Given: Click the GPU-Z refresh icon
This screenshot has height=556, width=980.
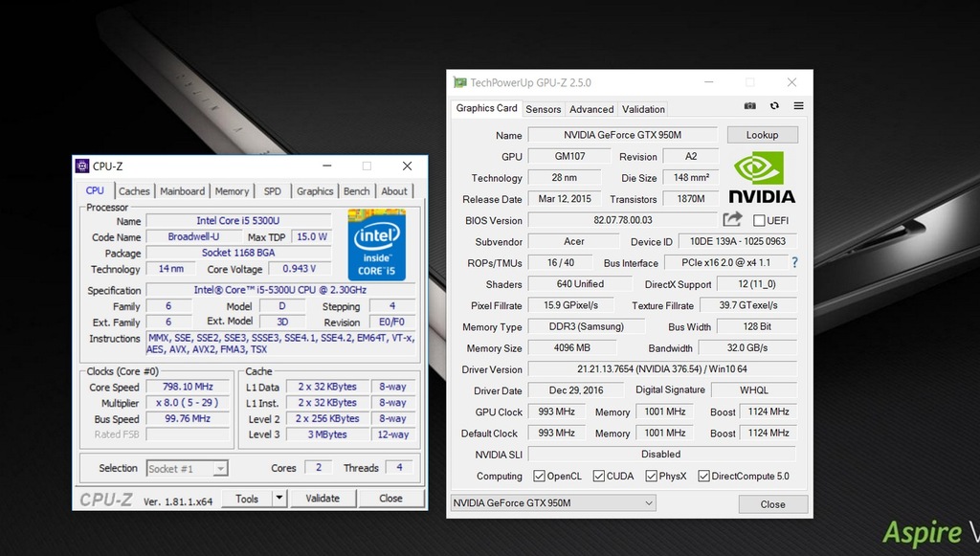Looking at the screenshot, I should [x=774, y=106].
